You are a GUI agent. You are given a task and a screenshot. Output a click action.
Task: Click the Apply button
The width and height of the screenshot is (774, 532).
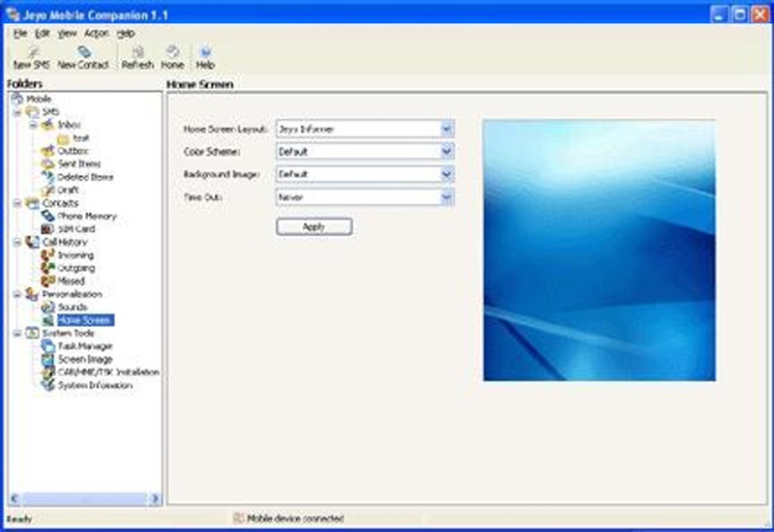pyautogui.click(x=313, y=226)
